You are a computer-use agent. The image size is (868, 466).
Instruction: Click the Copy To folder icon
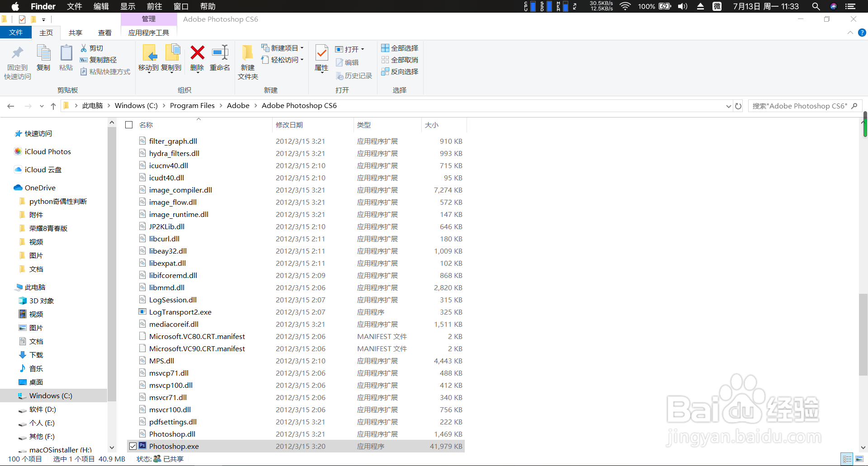172,52
